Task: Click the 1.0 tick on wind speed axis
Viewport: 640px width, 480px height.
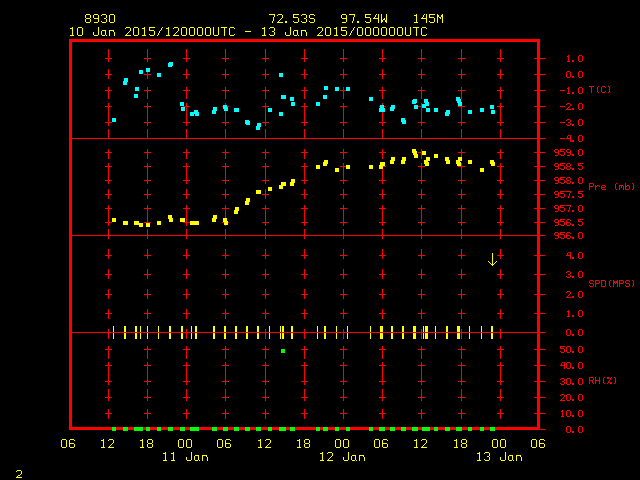Action: click(574, 314)
